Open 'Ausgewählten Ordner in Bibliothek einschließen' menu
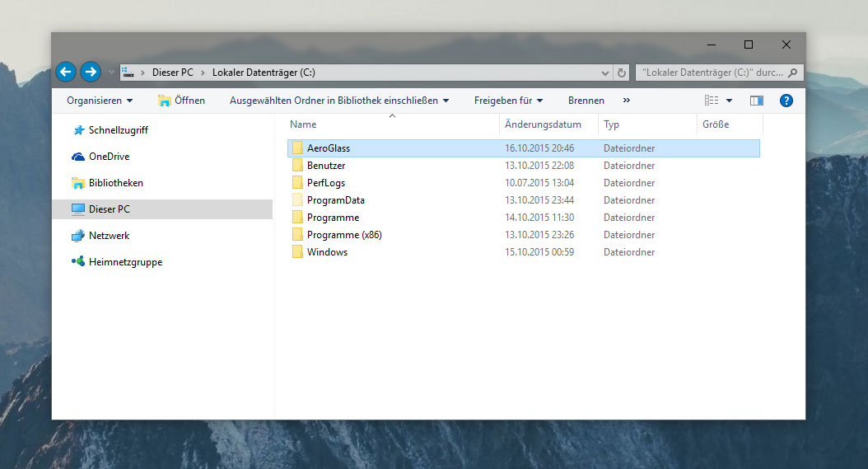 339,101
